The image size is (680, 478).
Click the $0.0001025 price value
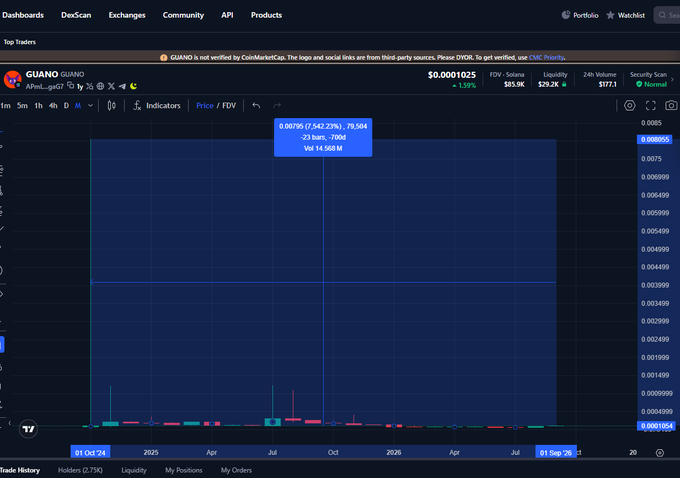[451, 75]
